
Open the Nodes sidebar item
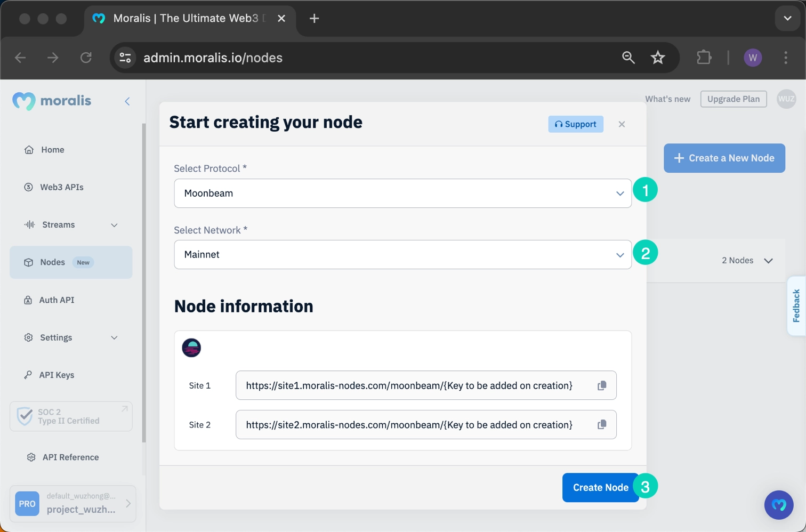coord(71,262)
